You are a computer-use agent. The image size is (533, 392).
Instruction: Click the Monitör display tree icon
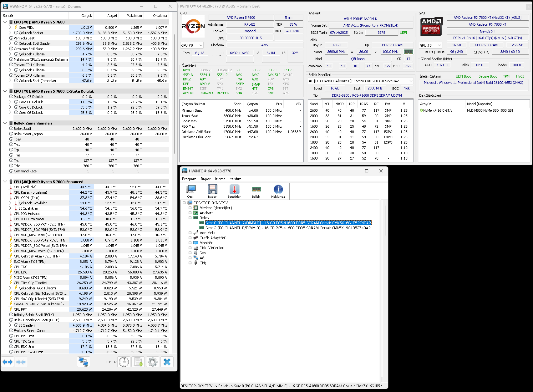tap(196, 243)
